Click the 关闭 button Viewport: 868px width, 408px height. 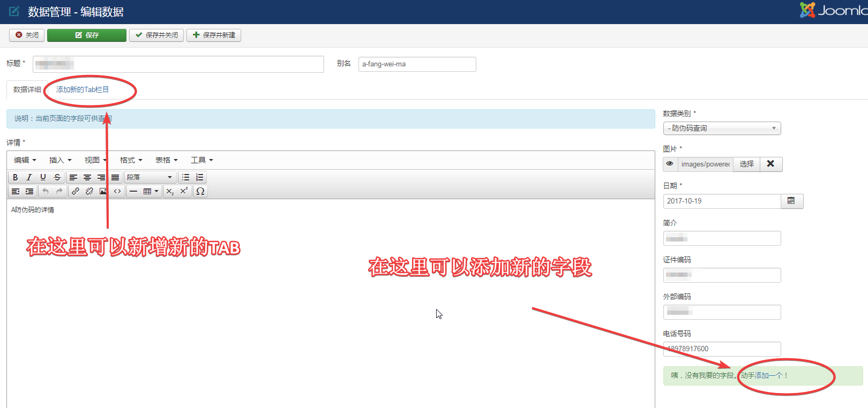pyautogui.click(x=27, y=35)
